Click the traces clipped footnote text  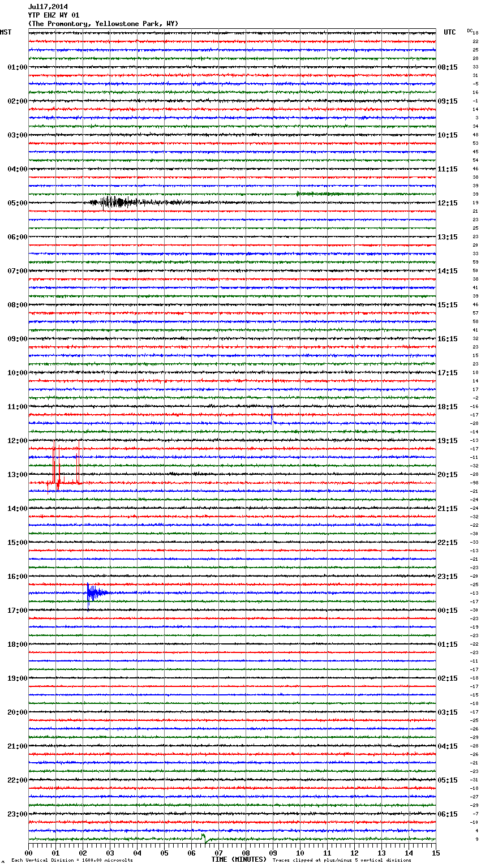click(342, 860)
